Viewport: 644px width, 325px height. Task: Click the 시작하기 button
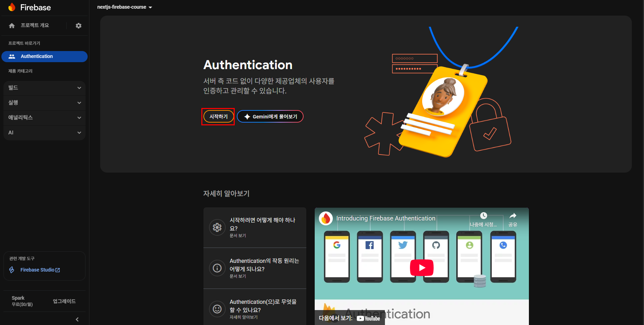click(218, 117)
